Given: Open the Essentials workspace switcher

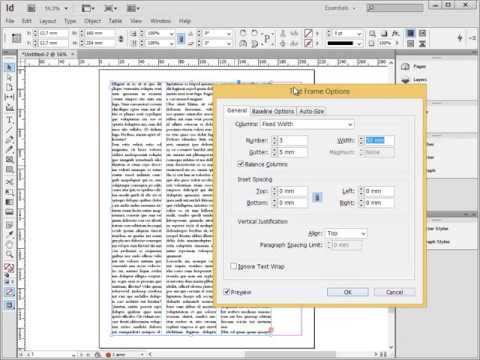Looking at the screenshot, I should [340, 8].
